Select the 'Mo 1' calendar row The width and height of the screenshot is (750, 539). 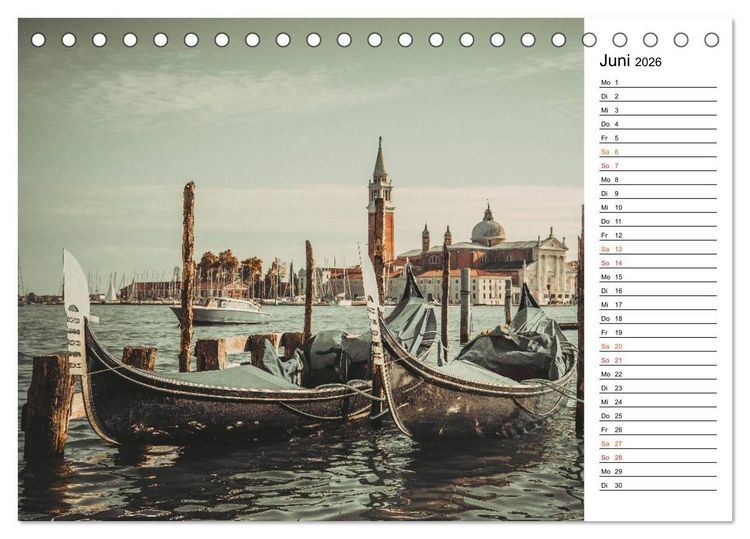point(658,82)
